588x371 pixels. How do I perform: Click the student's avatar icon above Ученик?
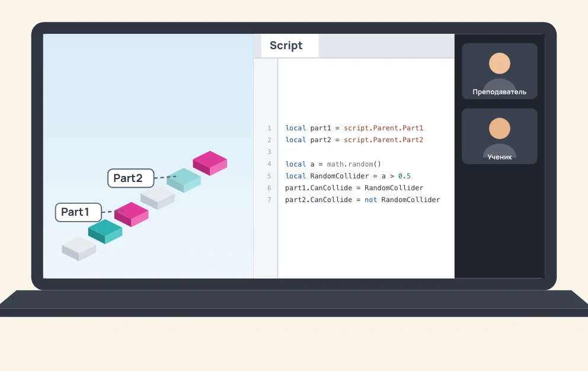(500, 136)
